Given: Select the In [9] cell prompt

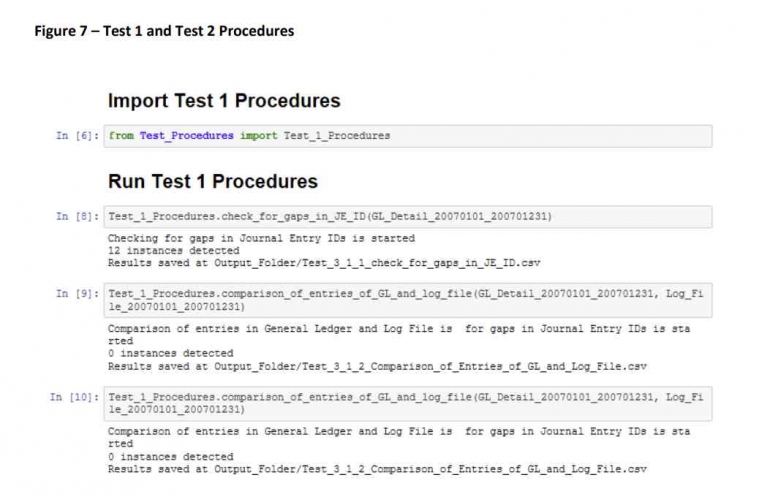Looking at the screenshot, I should pyautogui.click(x=77, y=294).
